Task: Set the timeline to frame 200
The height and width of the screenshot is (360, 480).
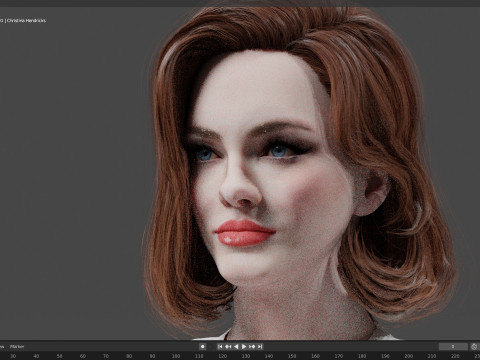Action: click(409, 356)
